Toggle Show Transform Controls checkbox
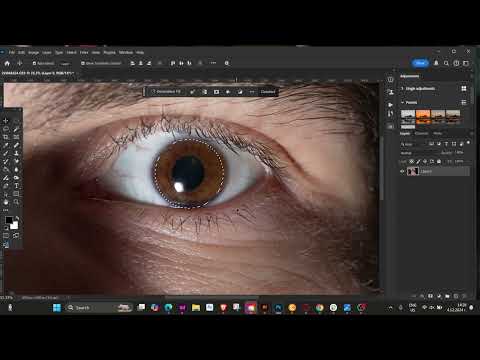This screenshot has width=480, height=360. pyautogui.click(x=83, y=63)
